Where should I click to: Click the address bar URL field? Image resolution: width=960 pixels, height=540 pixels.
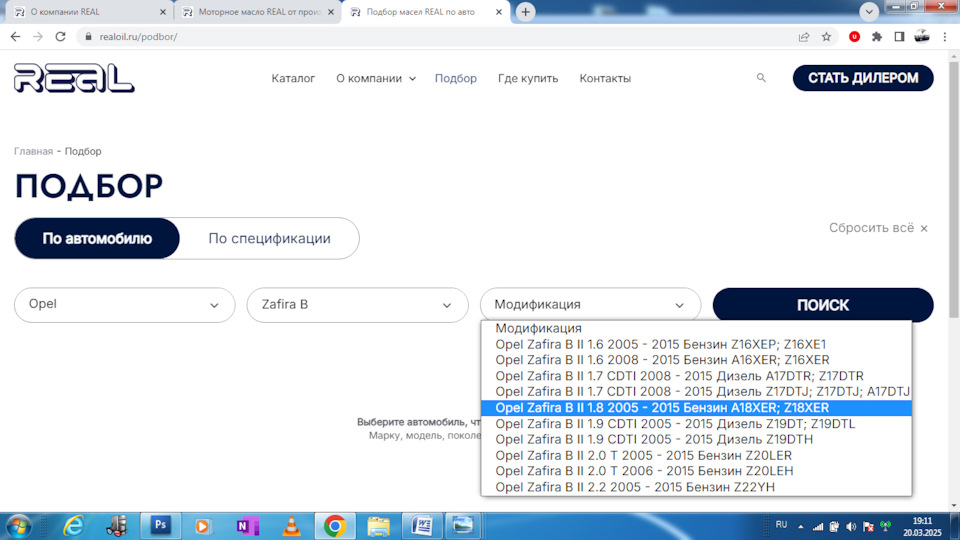(441, 37)
